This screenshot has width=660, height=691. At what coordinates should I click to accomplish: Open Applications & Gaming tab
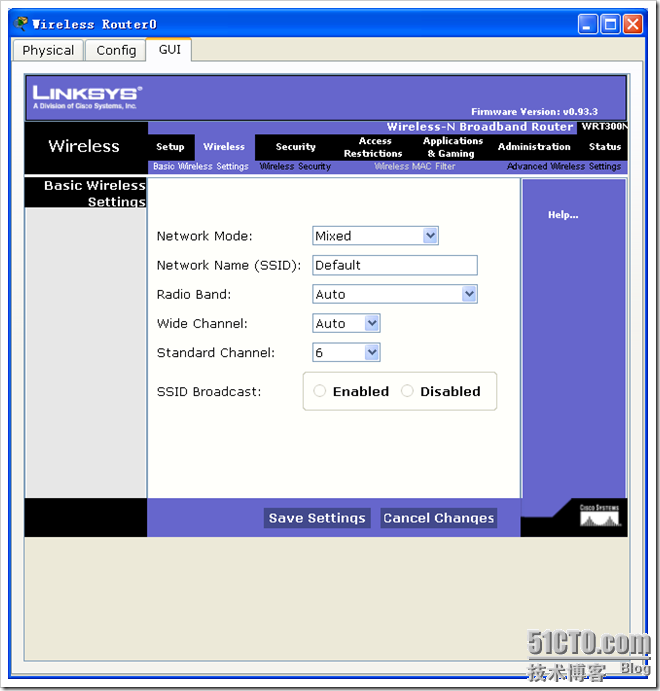tap(452, 147)
